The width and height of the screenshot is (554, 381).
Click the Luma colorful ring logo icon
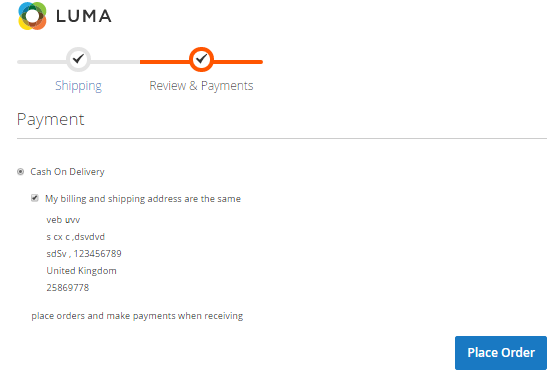click(32, 16)
